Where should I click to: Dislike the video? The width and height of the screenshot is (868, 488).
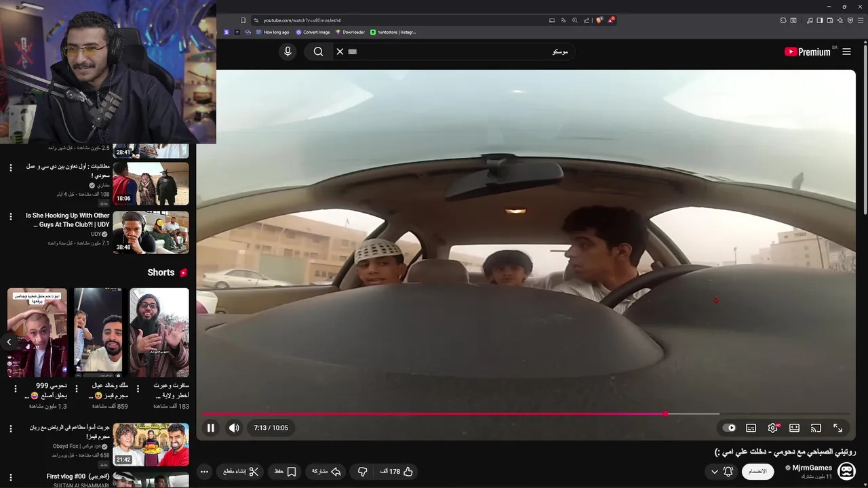point(363,471)
